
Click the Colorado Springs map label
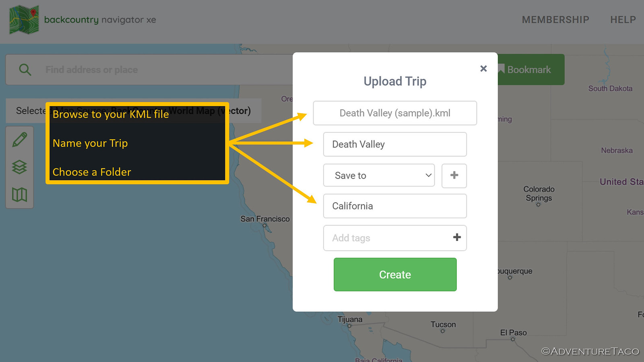pyautogui.click(x=539, y=193)
